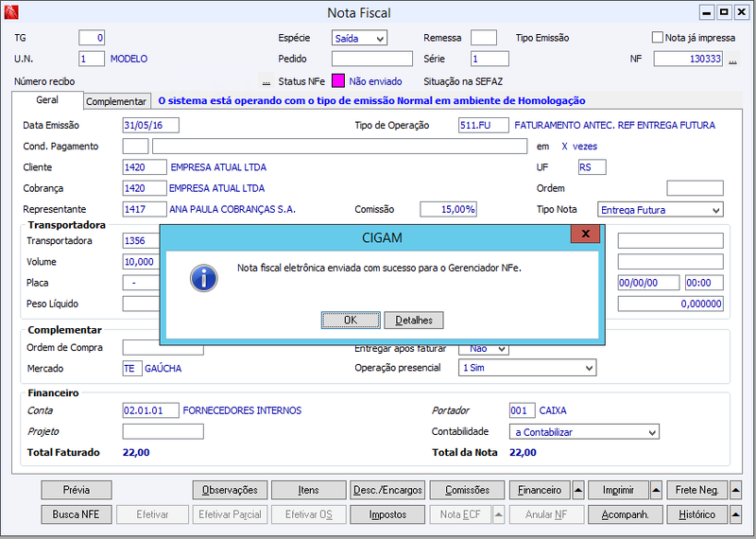
Task: Click the Data Emissão date field
Action: (x=150, y=125)
